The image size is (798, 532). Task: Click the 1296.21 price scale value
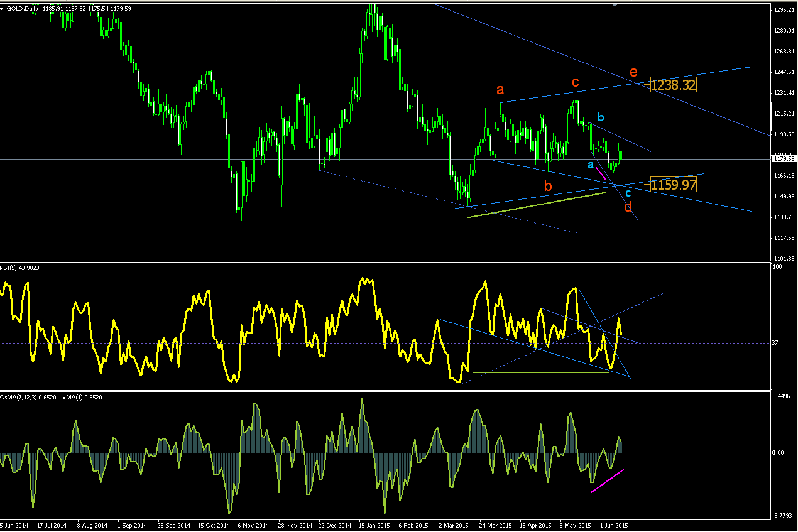tap(784, 10)
